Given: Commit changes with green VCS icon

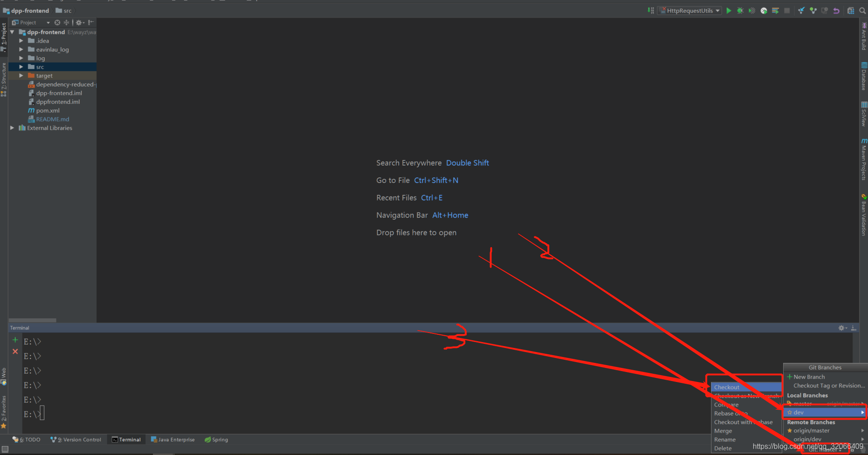Looking at the screenshot, I should click(x=813, y=10).
